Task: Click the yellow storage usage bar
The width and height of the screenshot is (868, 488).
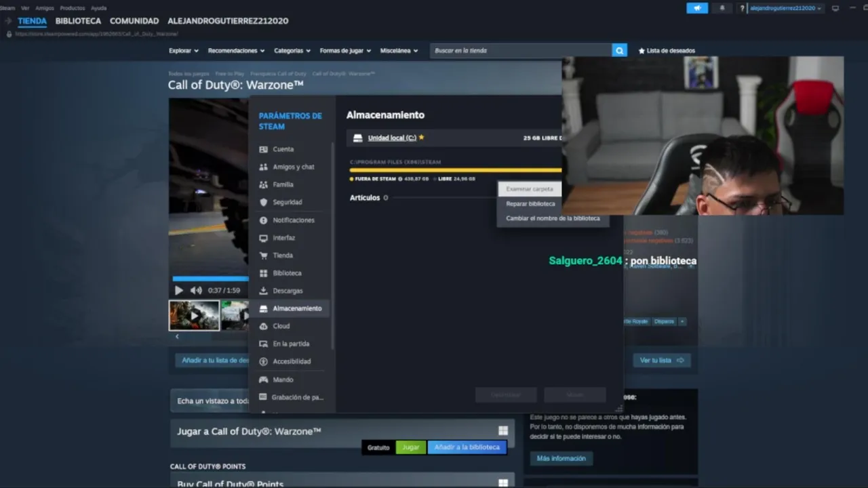Action: click(456, 170)
